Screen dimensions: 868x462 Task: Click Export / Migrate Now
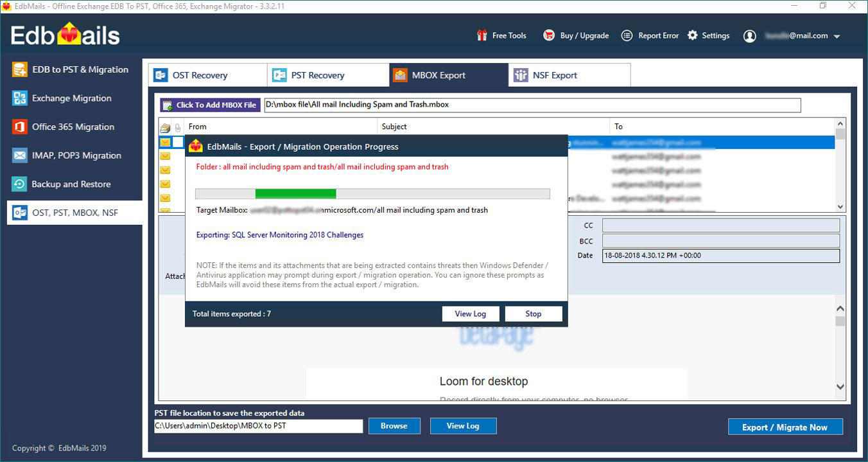785,427
